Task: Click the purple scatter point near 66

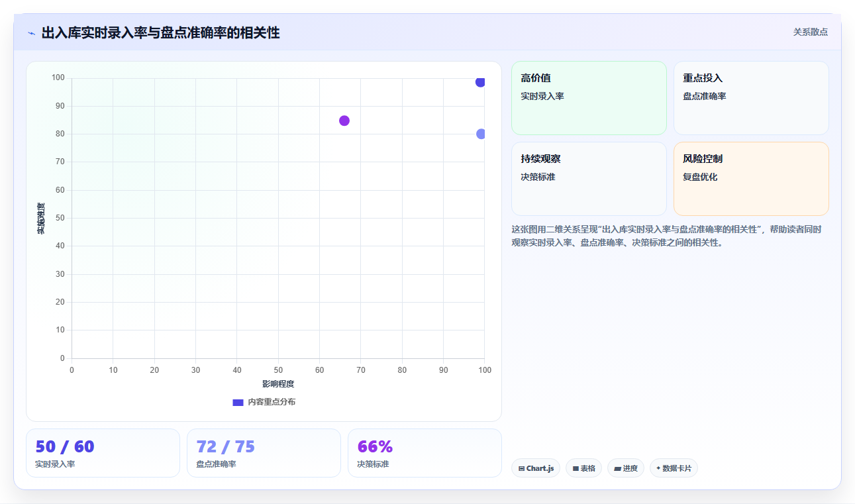Action: tap(344, 121)
